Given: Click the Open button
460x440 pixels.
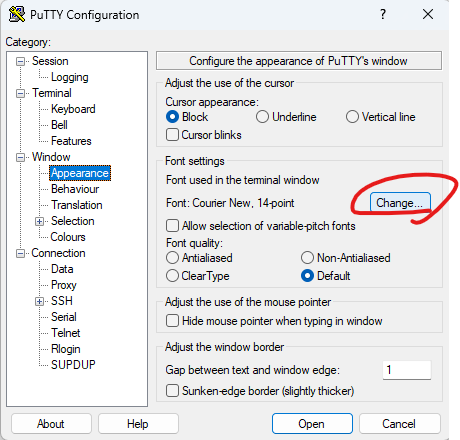Looking at the screenshot, I should (x=312, y=424).
